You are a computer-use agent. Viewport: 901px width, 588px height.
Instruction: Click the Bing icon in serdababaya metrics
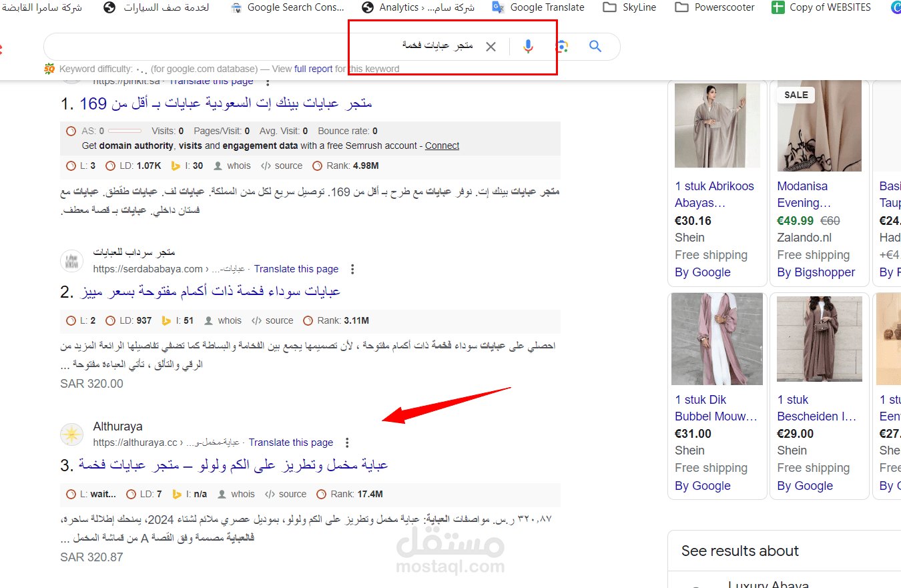click(167, 320)
